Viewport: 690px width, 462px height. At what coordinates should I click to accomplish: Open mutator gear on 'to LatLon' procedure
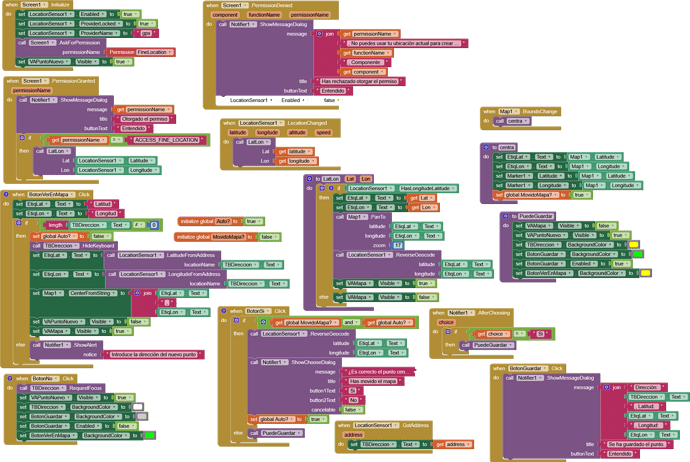tap(311, 178)
